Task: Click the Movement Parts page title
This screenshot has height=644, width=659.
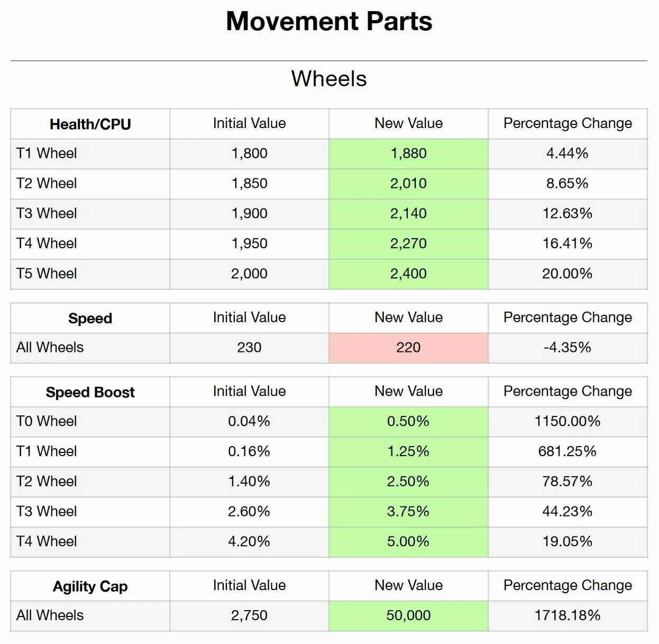Action: coord(329,22)
